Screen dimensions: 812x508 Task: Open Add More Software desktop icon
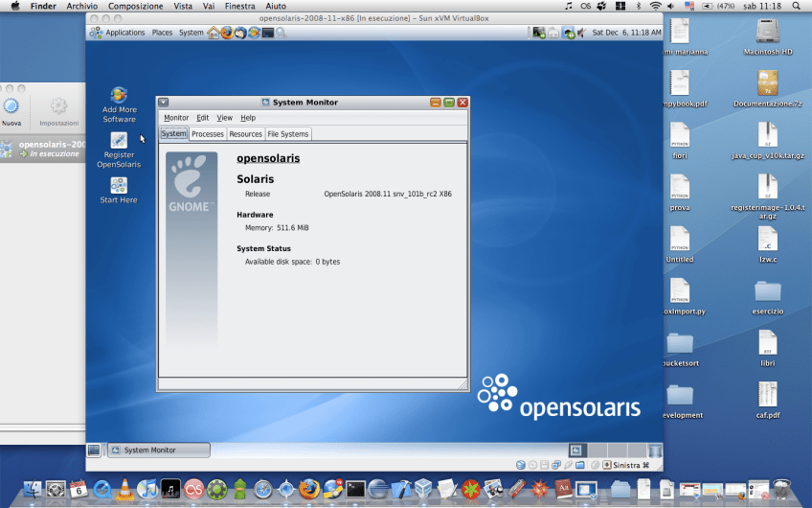pos(119,97)
